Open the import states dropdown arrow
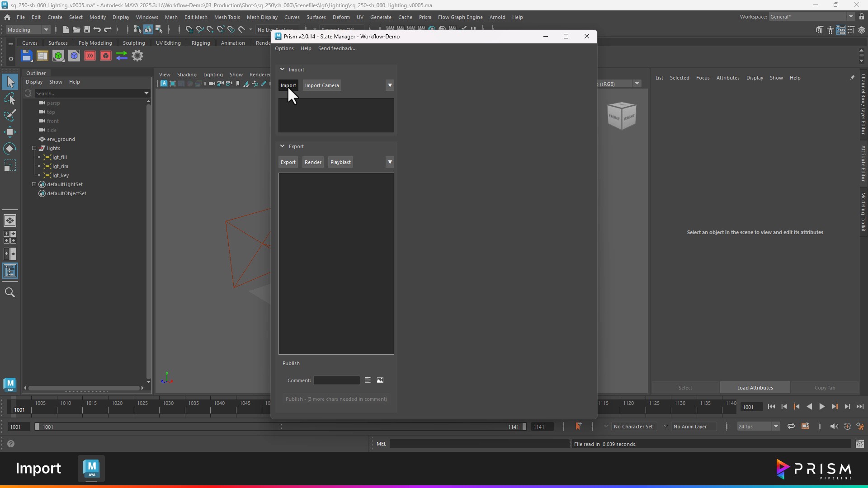This screenshot has width=868, height=488. click(x=390, y=85)
